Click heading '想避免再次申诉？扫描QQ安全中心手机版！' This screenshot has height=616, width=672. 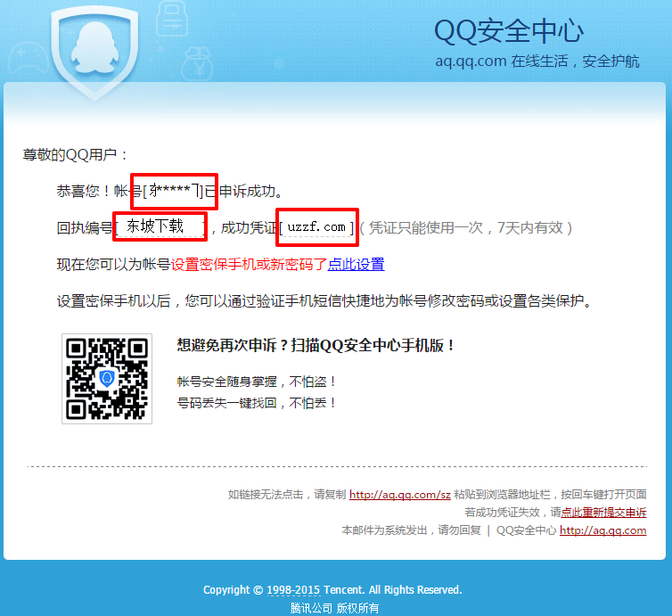pos(316,345)
